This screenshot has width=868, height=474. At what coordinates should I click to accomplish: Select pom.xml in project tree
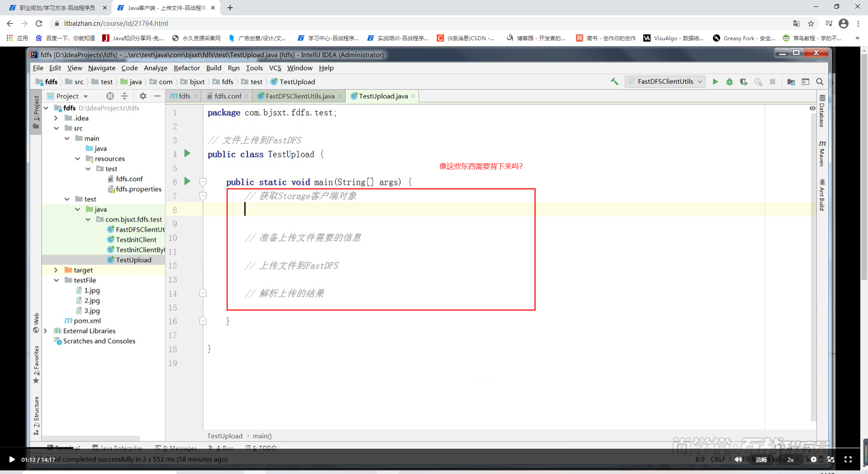click(87, 321)
